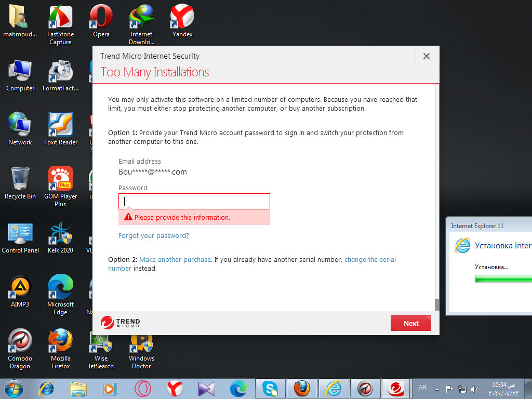Select the Recycle Bin desktop icon
This screenshot has width=532, height=399.
point(20,183)
